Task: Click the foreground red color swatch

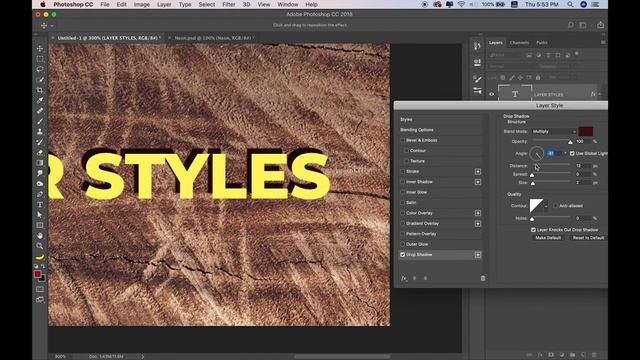Action: 38,274
